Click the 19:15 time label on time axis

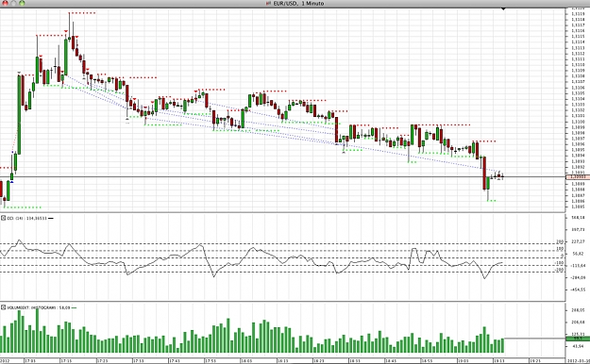coord(499,361)
